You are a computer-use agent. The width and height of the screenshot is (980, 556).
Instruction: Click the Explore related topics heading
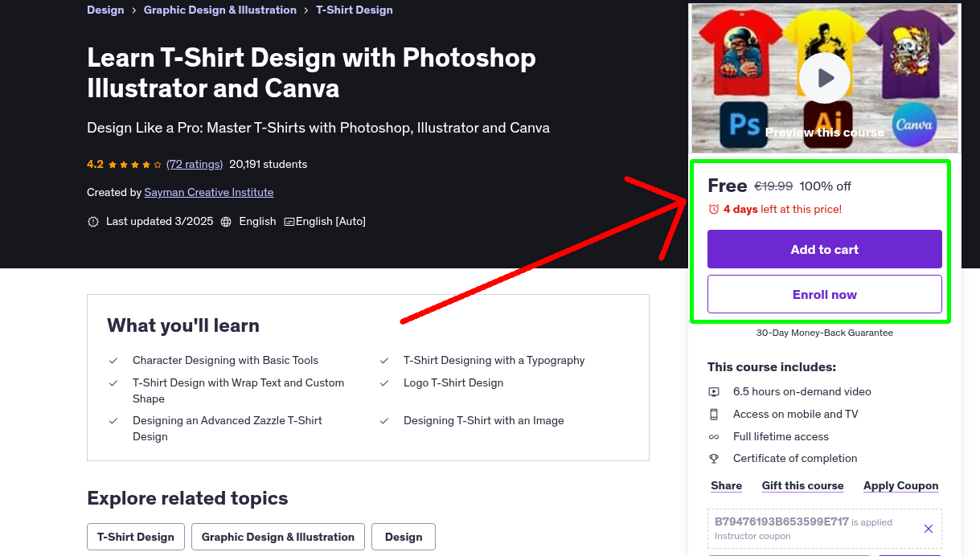187,498
